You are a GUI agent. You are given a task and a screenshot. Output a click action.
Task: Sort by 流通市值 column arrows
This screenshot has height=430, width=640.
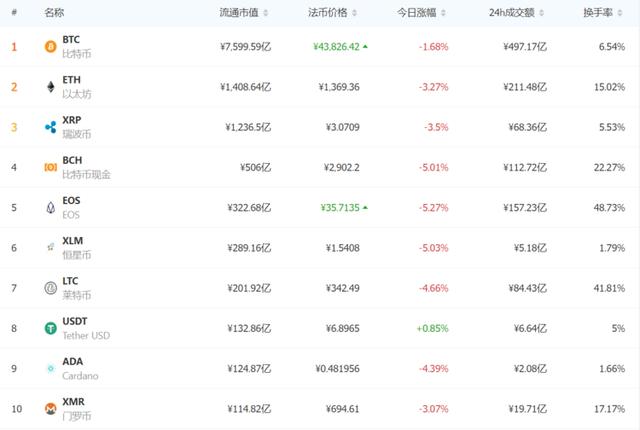[x=266, y=13]
